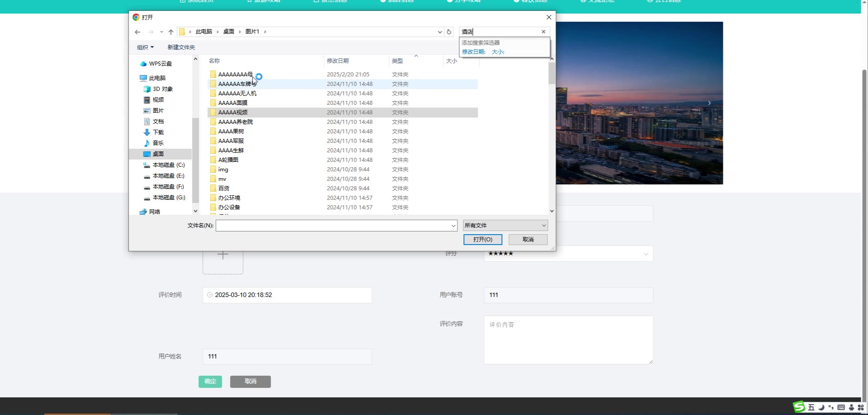868x415 pixels.
Task: Open the 组织 menu
Action: (x=145, y=47)
